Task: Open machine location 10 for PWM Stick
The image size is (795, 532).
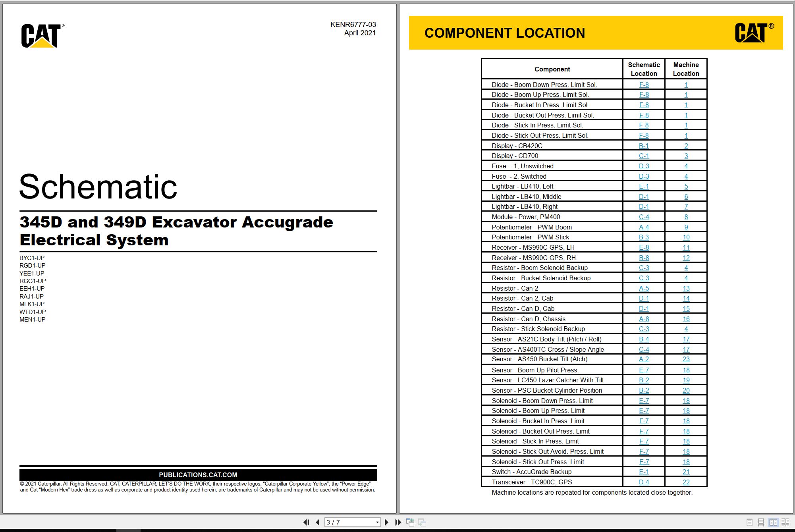Action: pos(686,237)
